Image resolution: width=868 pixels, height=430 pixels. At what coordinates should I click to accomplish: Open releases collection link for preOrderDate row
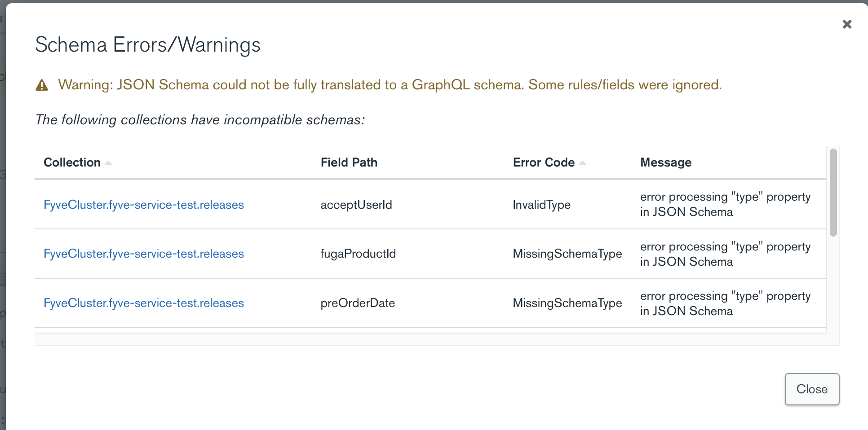click(x=144, y=303)
